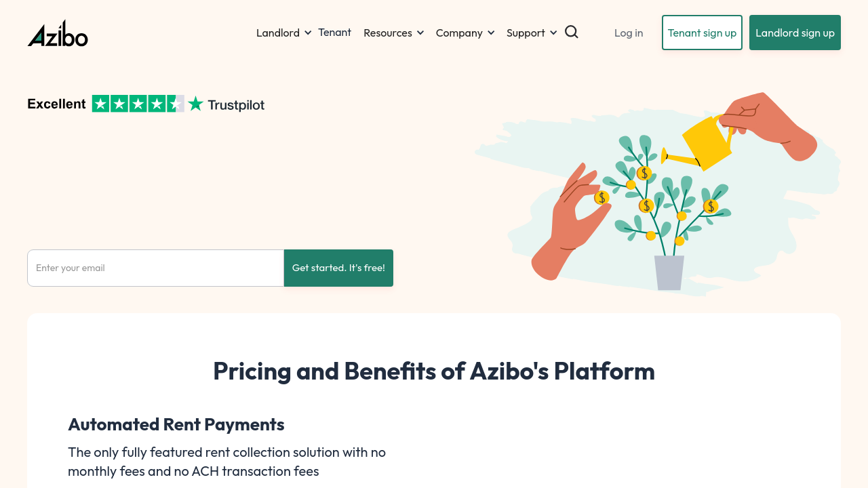
Task: Expand the Company dropdown chevron
Action: (x=491, y=33)
